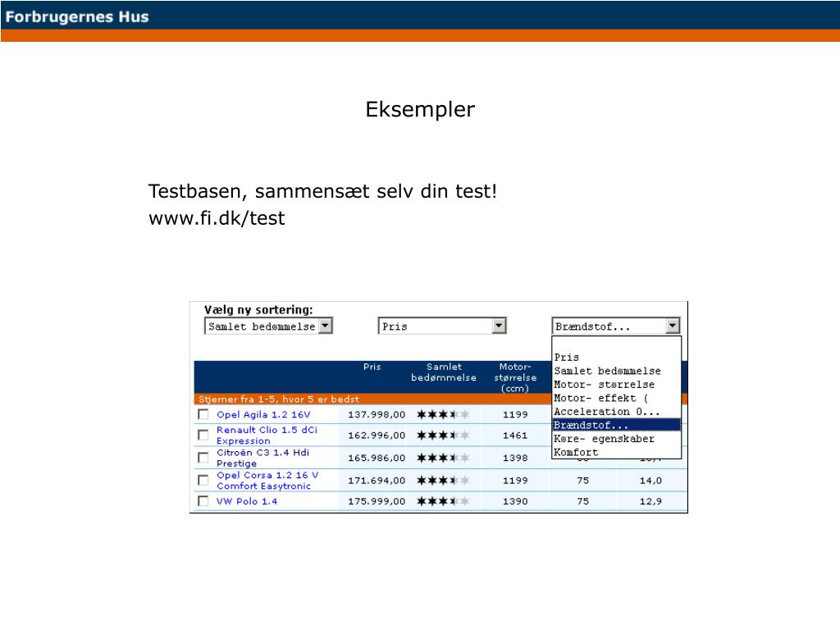Click engine size 1461 cell
840x630 pixels.
[515, 436]
